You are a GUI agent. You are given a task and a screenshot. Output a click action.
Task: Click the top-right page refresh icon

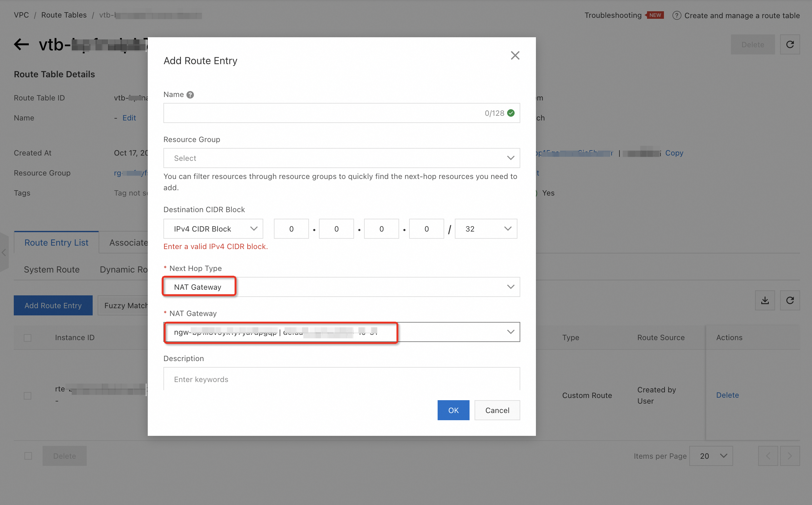(x=789, y=44)
